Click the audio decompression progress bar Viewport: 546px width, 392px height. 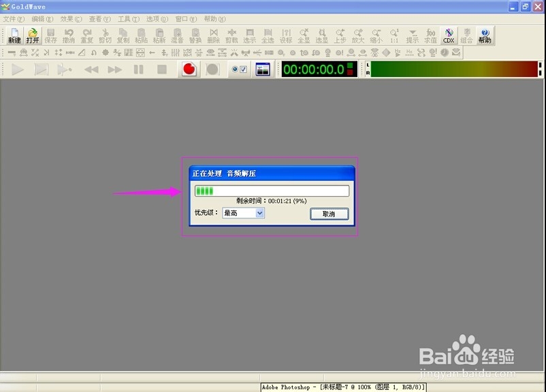tap(272, 191)
